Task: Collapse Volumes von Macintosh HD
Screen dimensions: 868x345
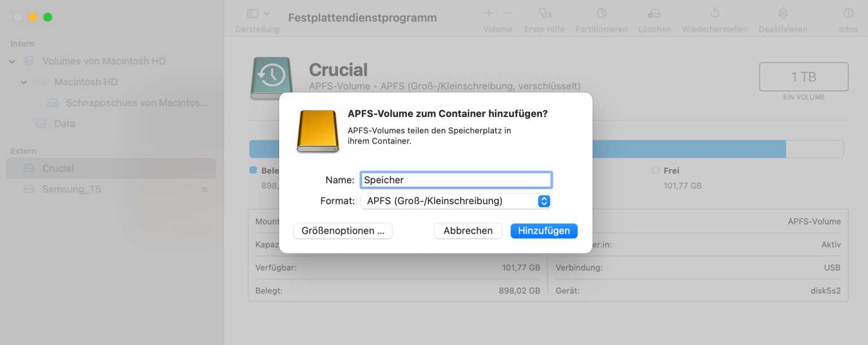Action: coord(11,61)
